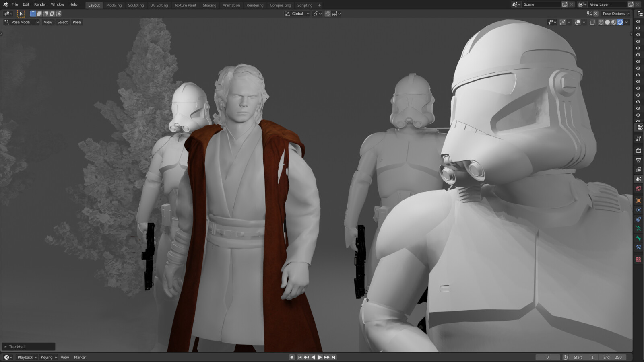Switch to rendered shading
The height and width of the screenshot is (362, 644).
(x=620, y=22)
